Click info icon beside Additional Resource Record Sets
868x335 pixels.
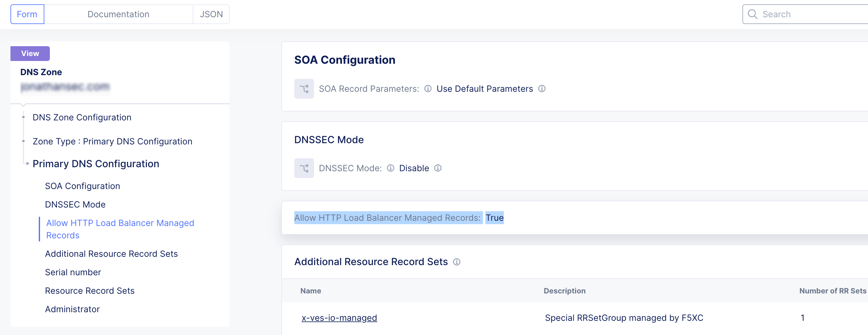point(456,262)
